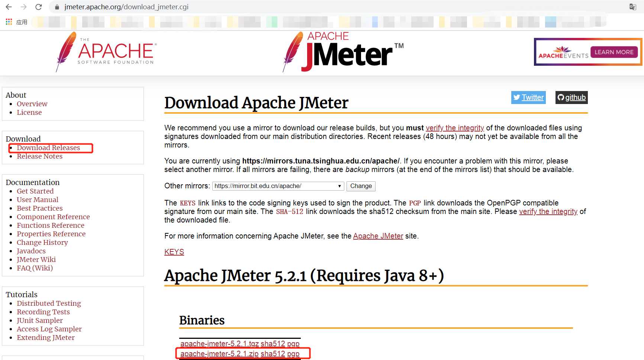This screenshot has width=644, height=360.
Task: Open the Overview link
Action: point(32,104)
